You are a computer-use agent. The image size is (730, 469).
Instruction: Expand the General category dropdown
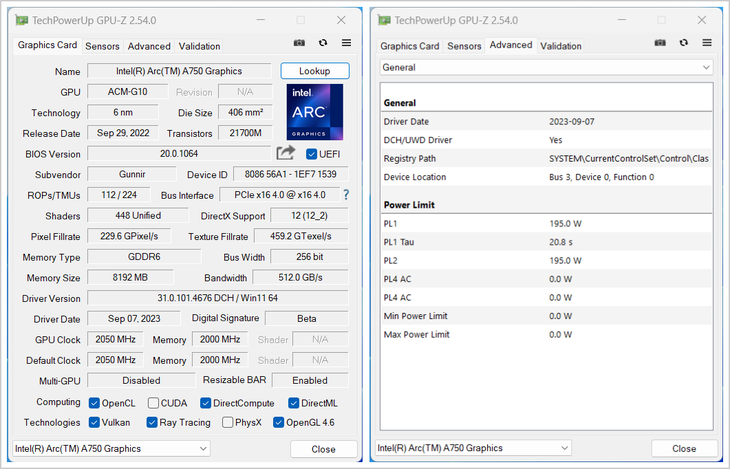[546, 67]
